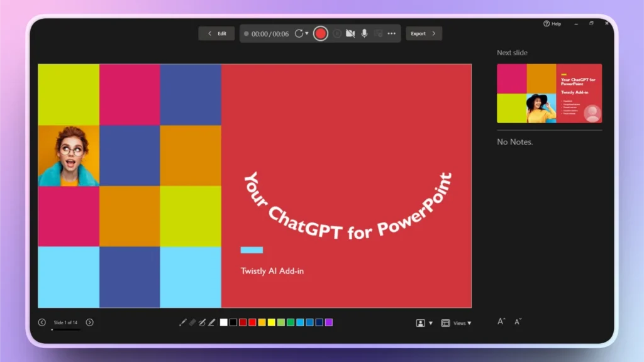Retake the video recording
The height and width of the screenshot is (362, 644).
[299, 33]
